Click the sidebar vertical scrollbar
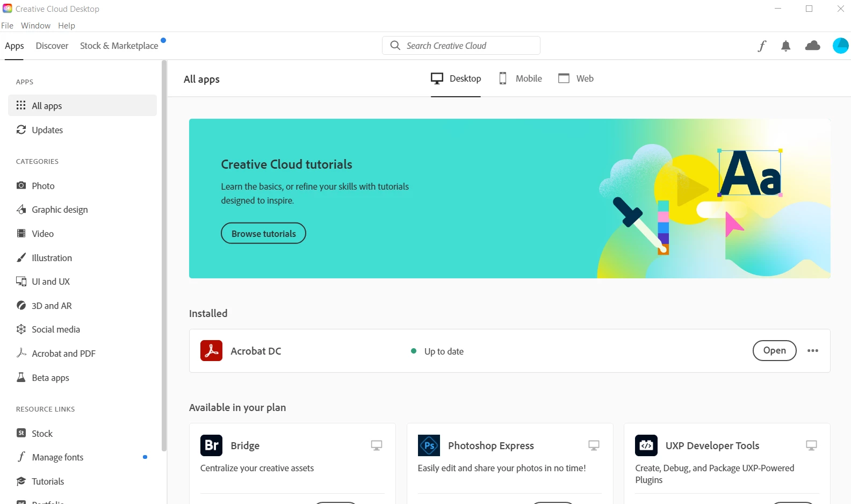Image resolution: width=851 pixels, height=504 pixels. 164,256
